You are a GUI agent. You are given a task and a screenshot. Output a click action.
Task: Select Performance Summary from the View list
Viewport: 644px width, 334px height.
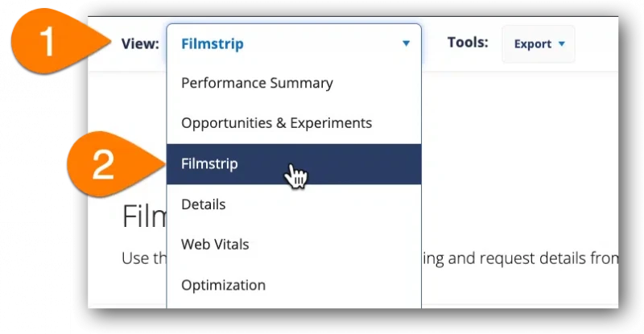pyautogui.click(x=294, y=83)
